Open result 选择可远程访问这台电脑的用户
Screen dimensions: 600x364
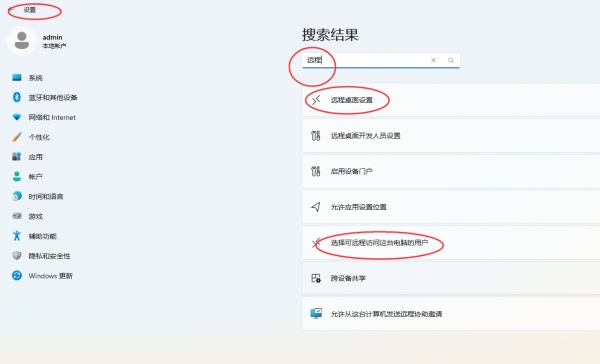451,243
